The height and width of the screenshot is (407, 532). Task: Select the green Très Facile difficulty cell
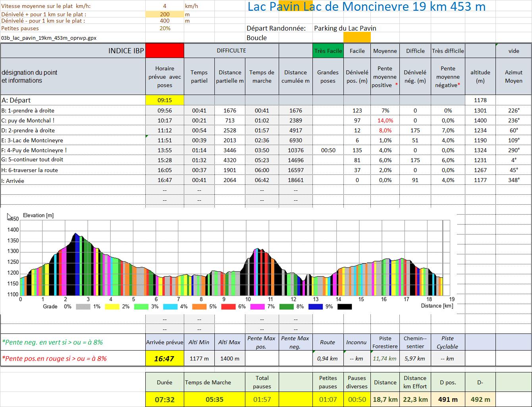328,50
